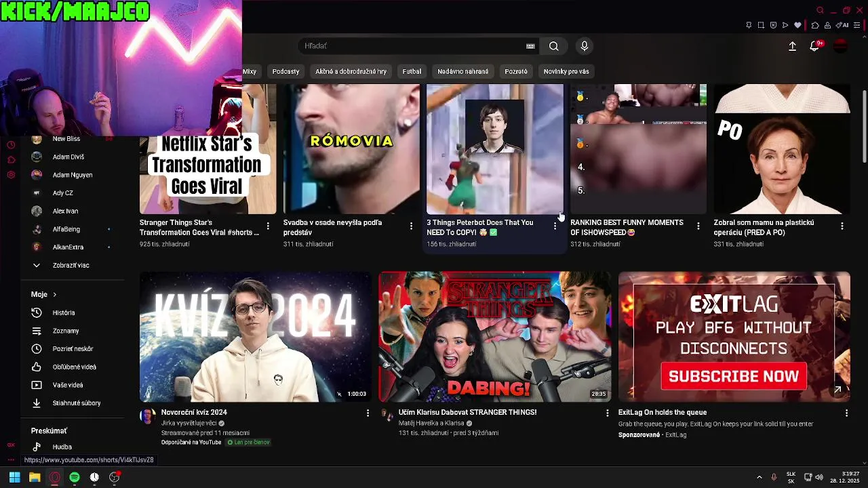Open File Explorer from taskbar
Image resolution: width=868 pixels, height=488 pixels.
[x=35, y=477]
